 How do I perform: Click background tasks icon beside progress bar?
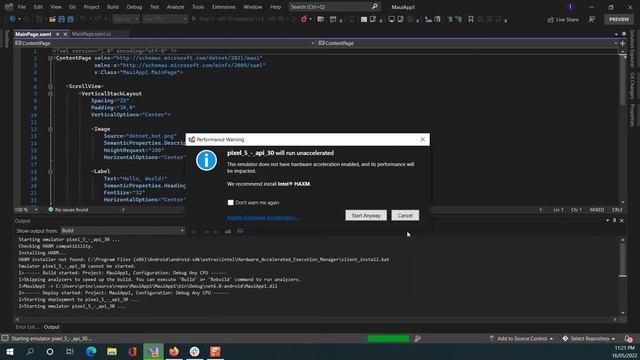[418, 338]
